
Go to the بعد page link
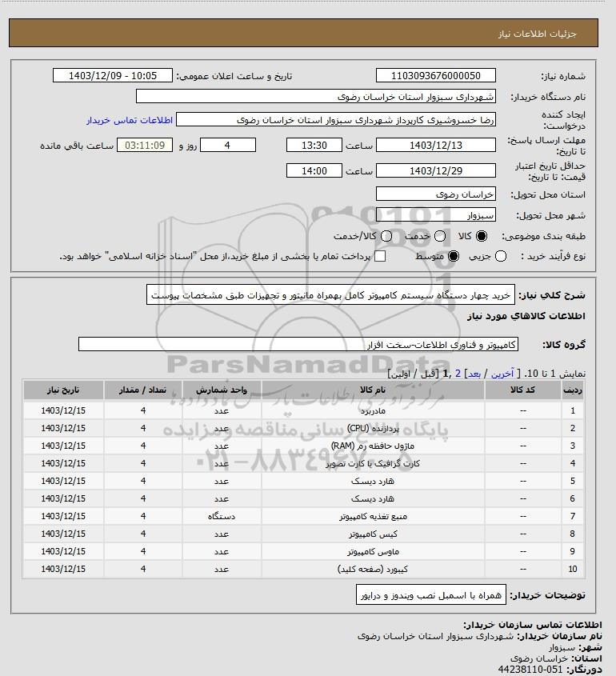[x=474, y=374]
